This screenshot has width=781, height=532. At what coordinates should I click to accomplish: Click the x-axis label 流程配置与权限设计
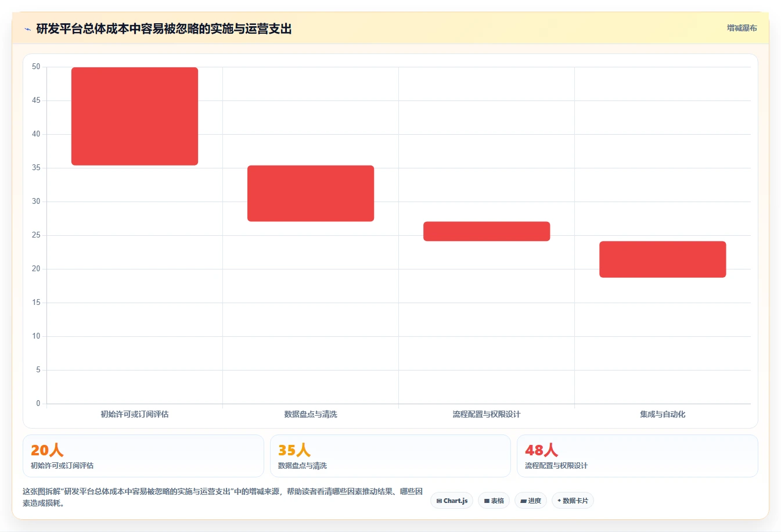click(x=487, y=414)
